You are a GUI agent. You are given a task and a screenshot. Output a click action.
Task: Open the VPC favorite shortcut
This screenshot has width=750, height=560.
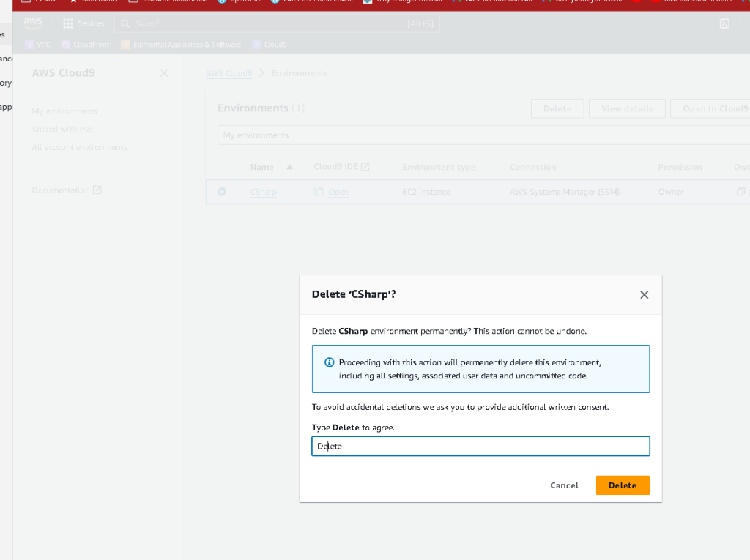[37, 45]
